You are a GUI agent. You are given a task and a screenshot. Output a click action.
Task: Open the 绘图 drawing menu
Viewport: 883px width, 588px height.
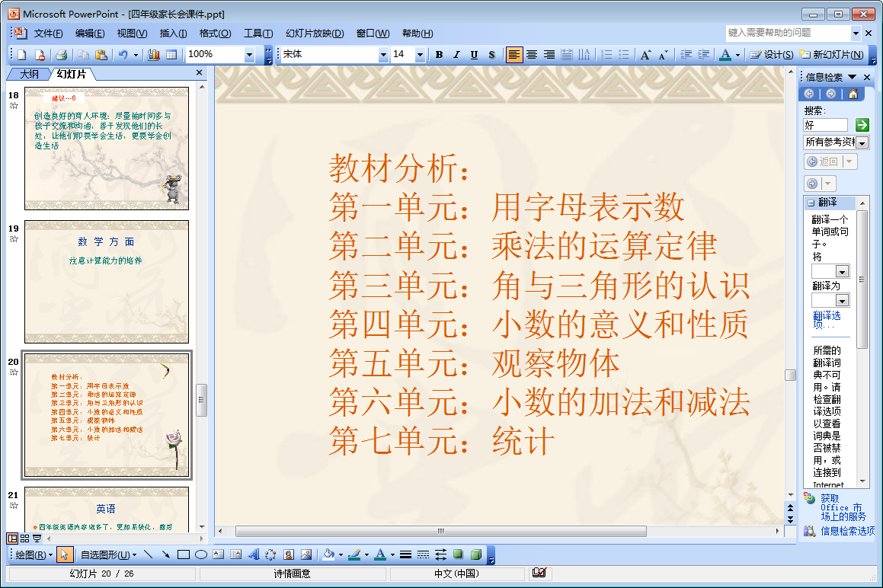coord(34,554)
